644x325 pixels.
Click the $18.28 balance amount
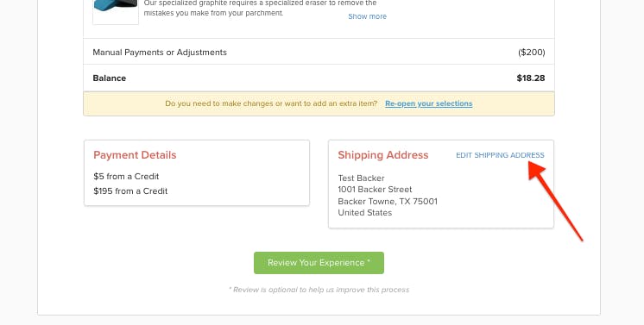tap(531, 78)
